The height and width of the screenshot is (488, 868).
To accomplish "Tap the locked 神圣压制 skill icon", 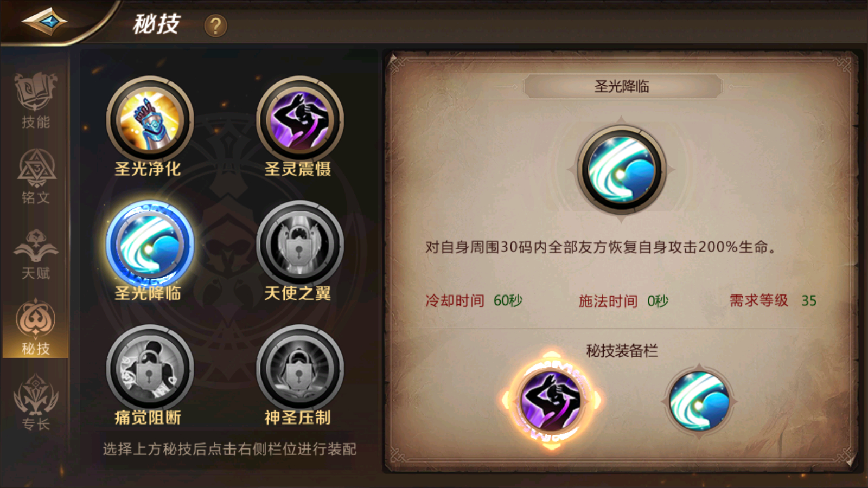I will [x=300, y=369].
